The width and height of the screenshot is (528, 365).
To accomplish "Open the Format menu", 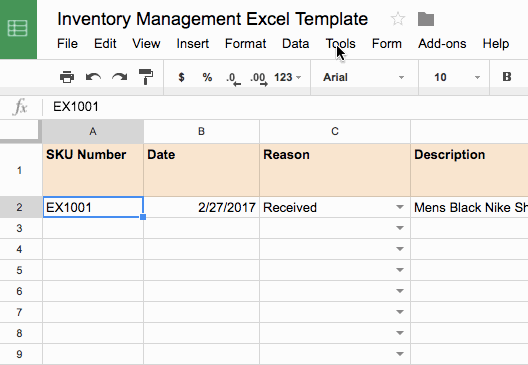I will click(245, 43).
